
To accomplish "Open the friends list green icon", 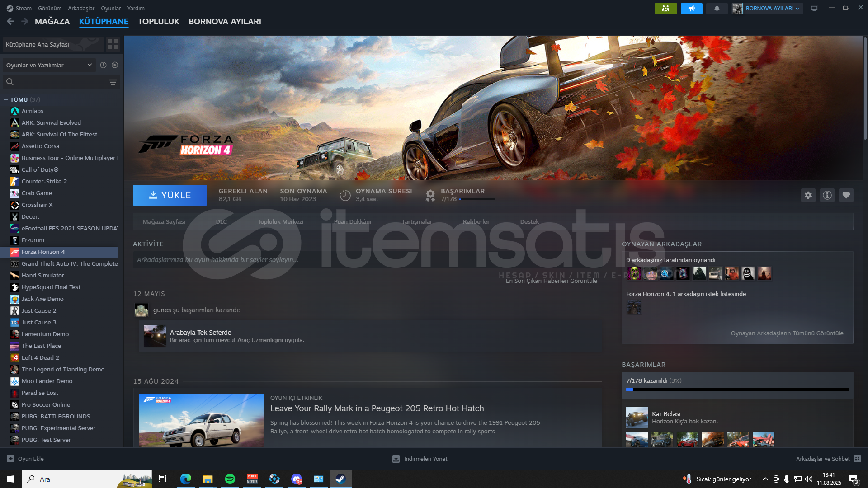I will point(665,9).
